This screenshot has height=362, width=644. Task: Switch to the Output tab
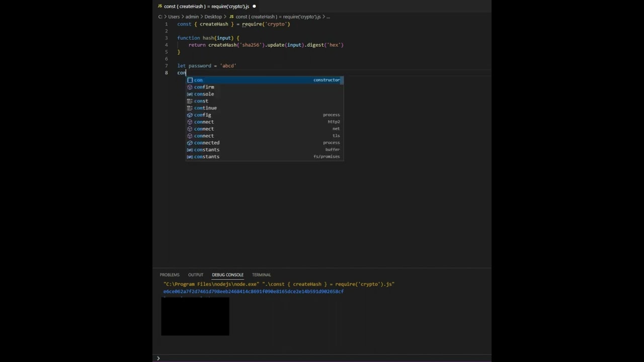(196, 275)
